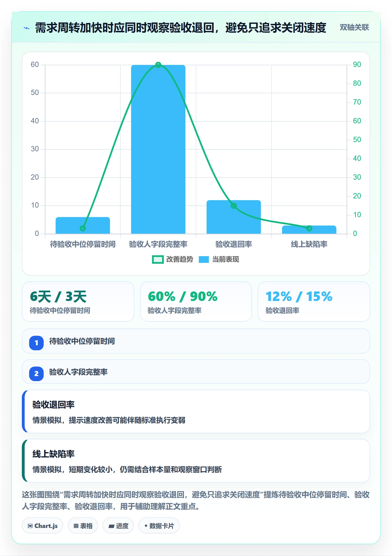Click the bar icon in 进度 tag

[x=111, y=526]
